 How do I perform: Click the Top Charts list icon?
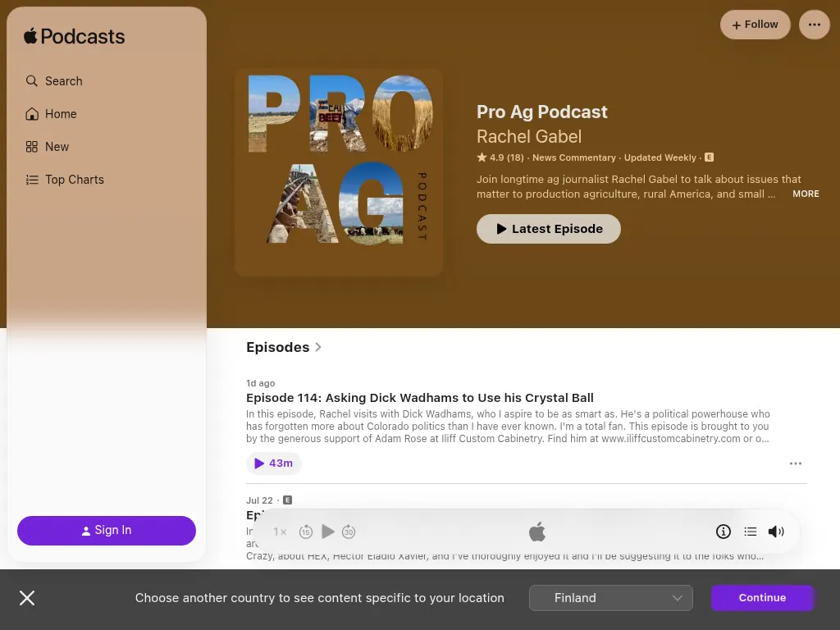click(x=32, y=180)
